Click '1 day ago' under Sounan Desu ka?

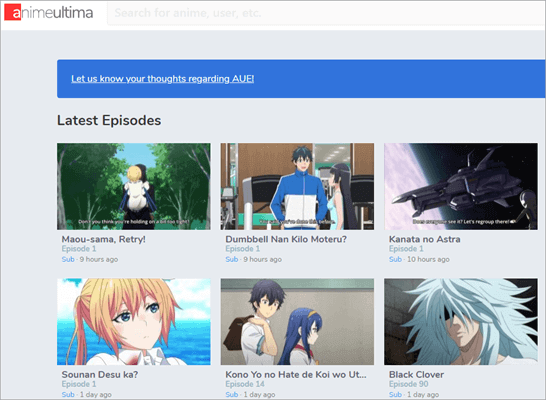click(96, 394)
